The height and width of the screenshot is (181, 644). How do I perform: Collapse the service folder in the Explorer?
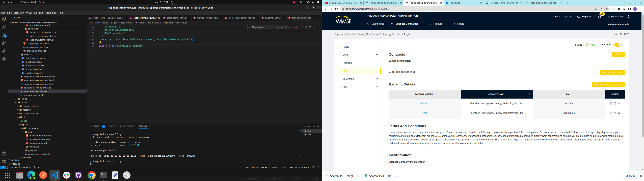[18, 54]
